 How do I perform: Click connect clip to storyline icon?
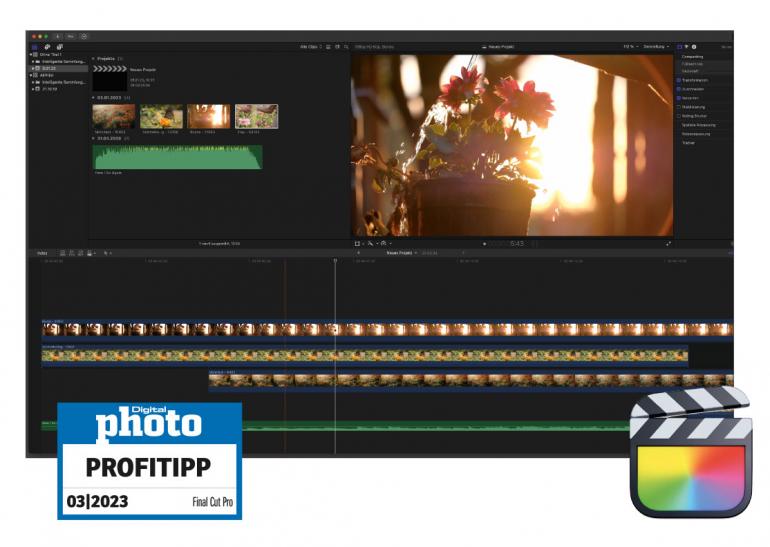tap(62, 253)
